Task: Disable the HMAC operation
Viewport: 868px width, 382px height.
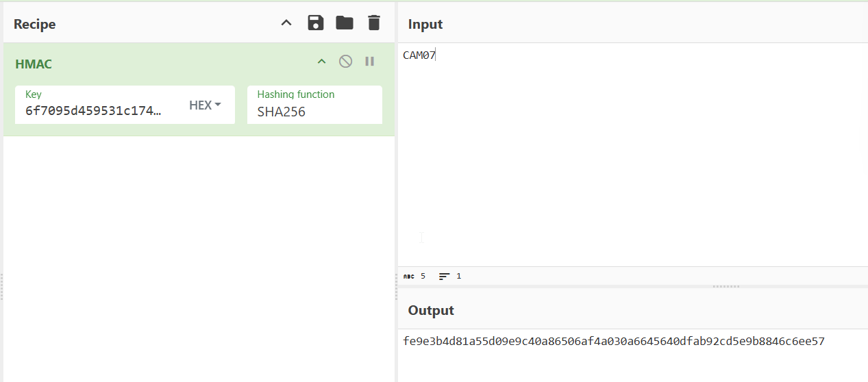Action: [346, 62]
